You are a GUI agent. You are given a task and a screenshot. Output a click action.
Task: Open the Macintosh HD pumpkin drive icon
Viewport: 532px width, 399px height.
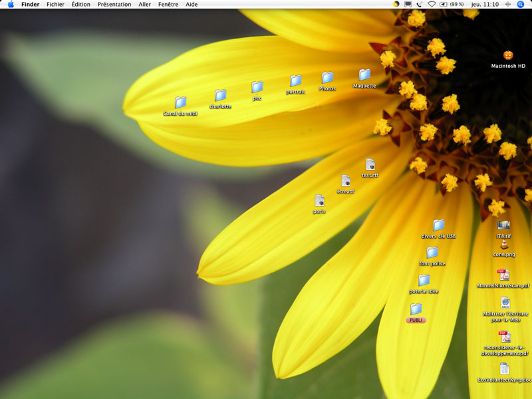508,55
